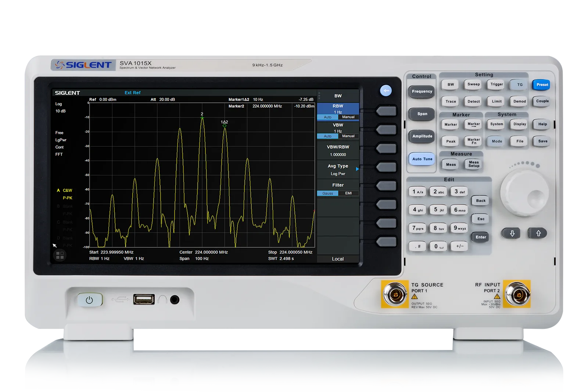Click the Peak key
The width and height of the screenshot is (588, 392).
click(451, 141)
